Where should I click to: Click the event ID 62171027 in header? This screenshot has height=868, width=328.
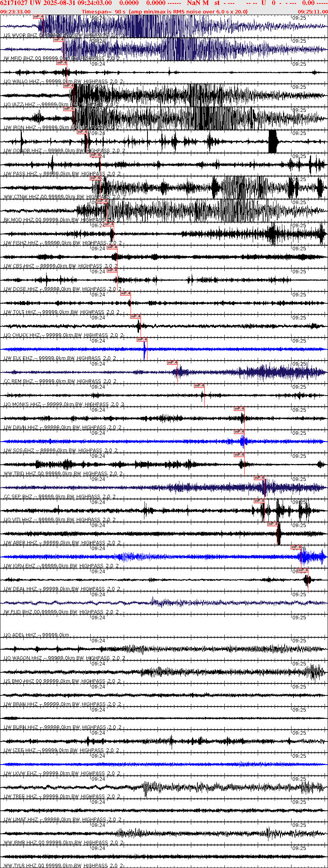point(14,3)
